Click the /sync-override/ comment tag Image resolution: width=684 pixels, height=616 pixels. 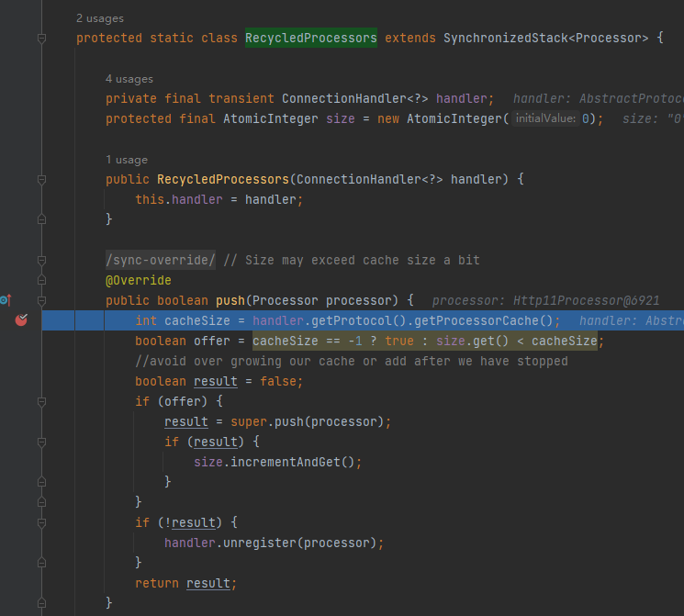(161, 260)
